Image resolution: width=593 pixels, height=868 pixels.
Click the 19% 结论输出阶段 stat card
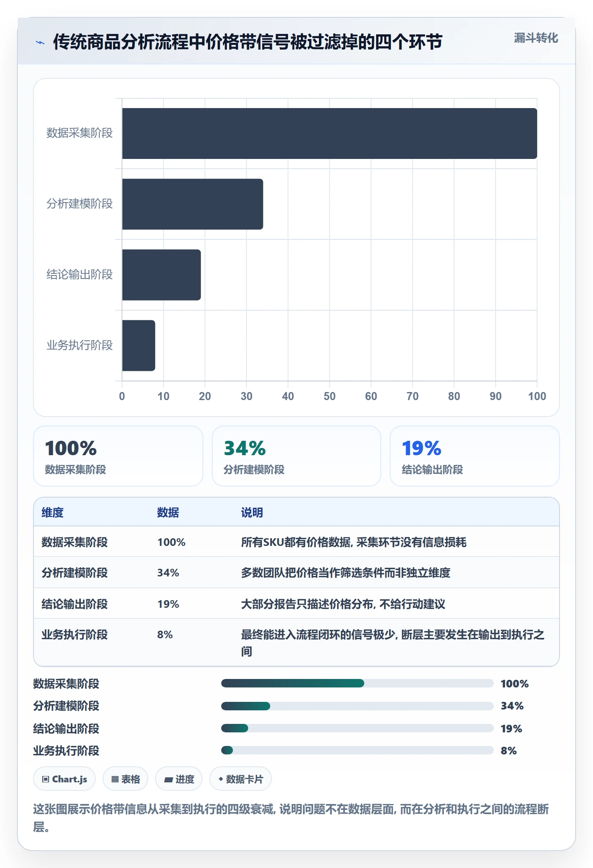[475, 456]
